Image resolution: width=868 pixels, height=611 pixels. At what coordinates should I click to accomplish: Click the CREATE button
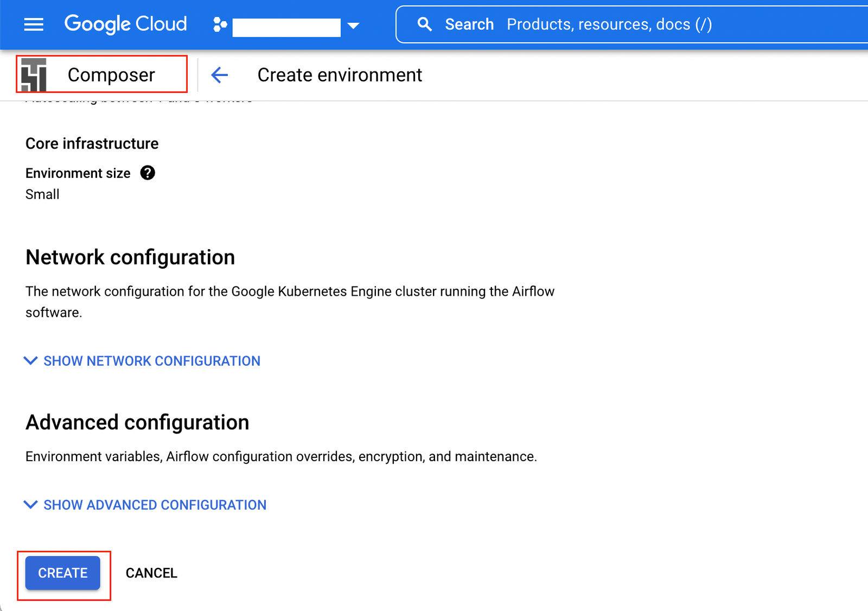[x=61, y=572]
